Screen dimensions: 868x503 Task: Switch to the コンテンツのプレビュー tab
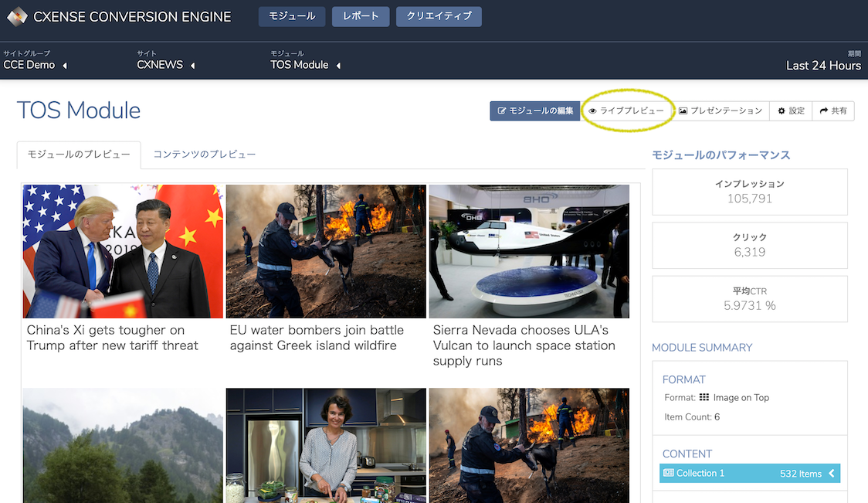(x=205, y=154)
